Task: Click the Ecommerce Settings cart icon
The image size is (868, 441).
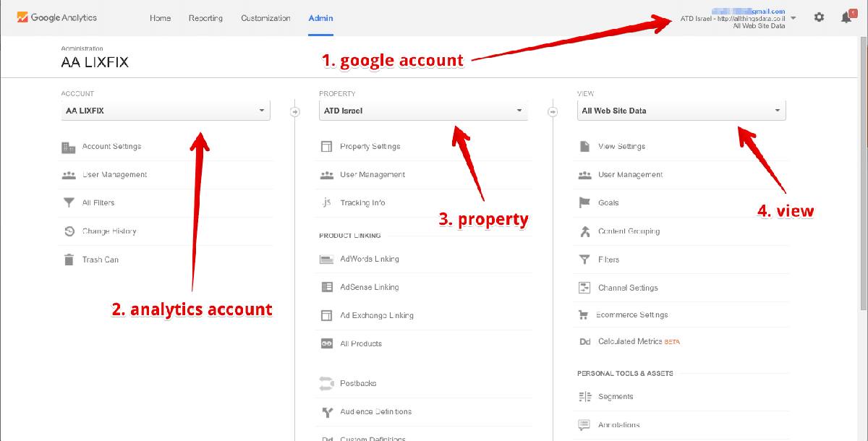Action: tap(584, 315)
